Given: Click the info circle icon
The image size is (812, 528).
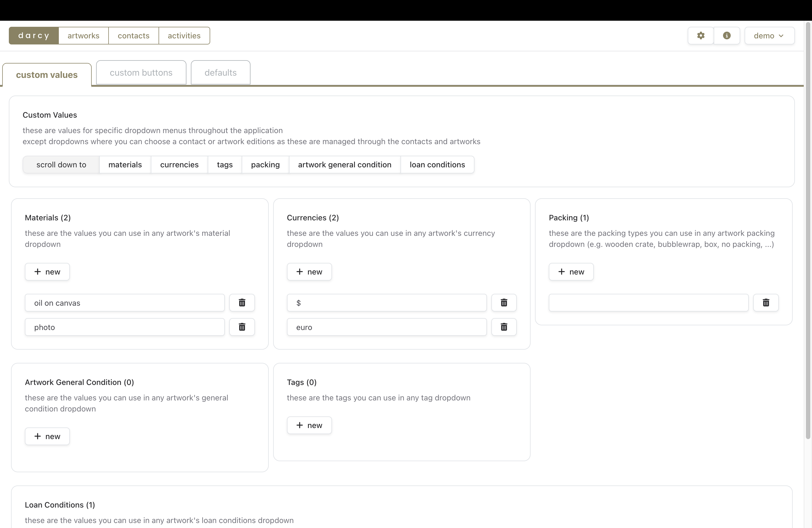Looking at the screenshot, I should [726, 35].
